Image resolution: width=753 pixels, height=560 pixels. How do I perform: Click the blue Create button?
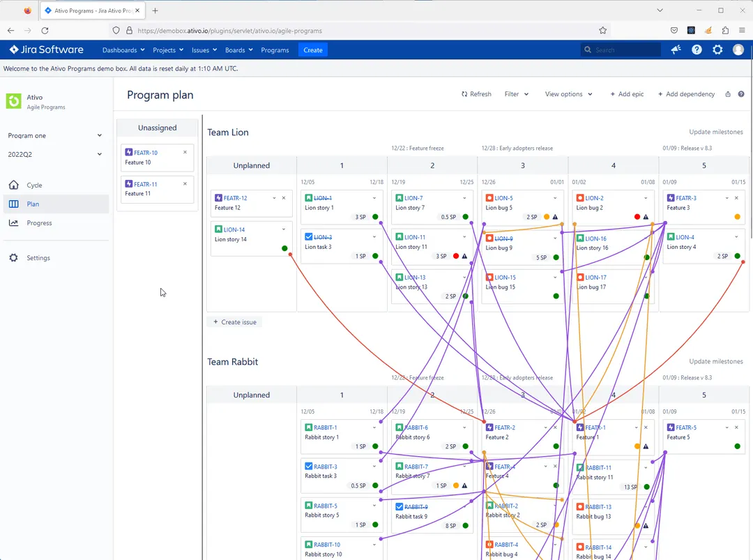point(313,50)
